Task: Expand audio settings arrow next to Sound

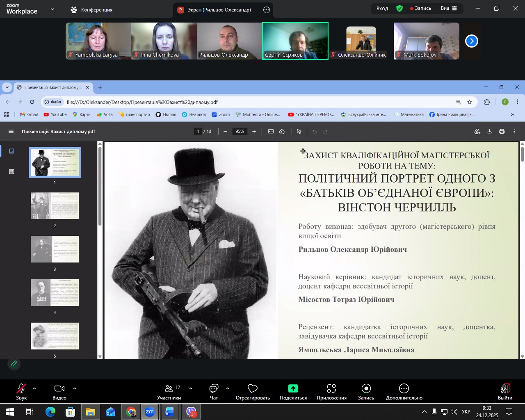Action: (x=34, y=388)
